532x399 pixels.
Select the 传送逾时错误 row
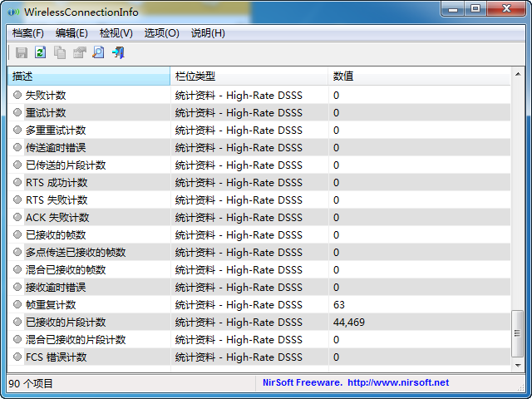pos(259,148)
